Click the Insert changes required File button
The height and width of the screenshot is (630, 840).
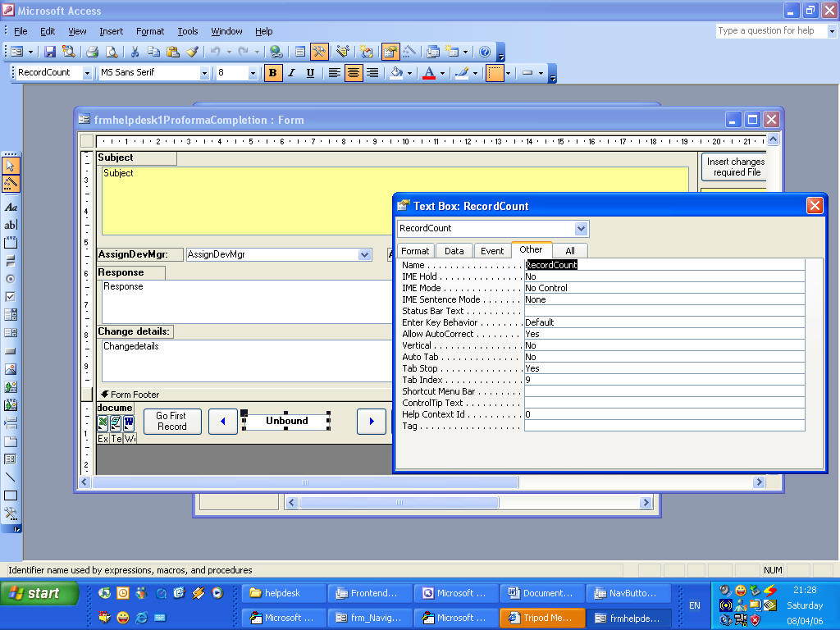(x=734, y=167)
